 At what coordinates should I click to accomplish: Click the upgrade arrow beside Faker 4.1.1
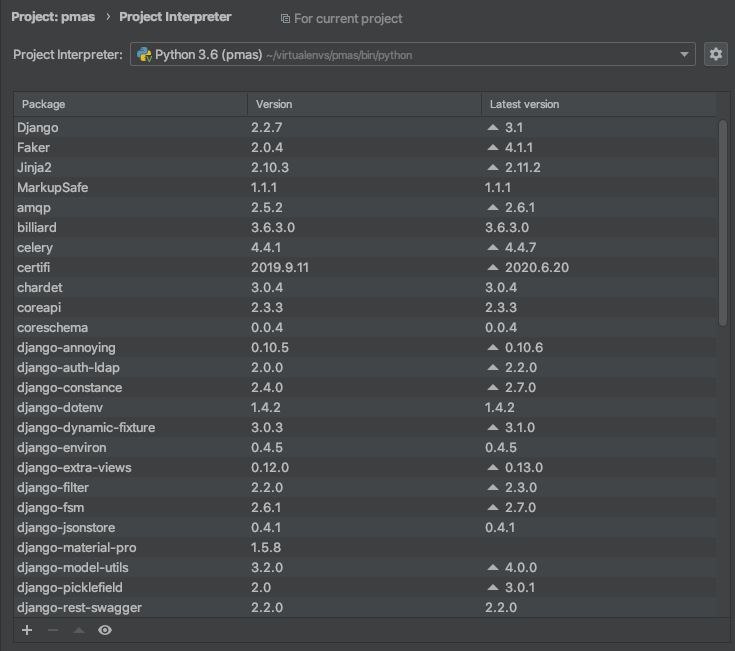[493, 147]
